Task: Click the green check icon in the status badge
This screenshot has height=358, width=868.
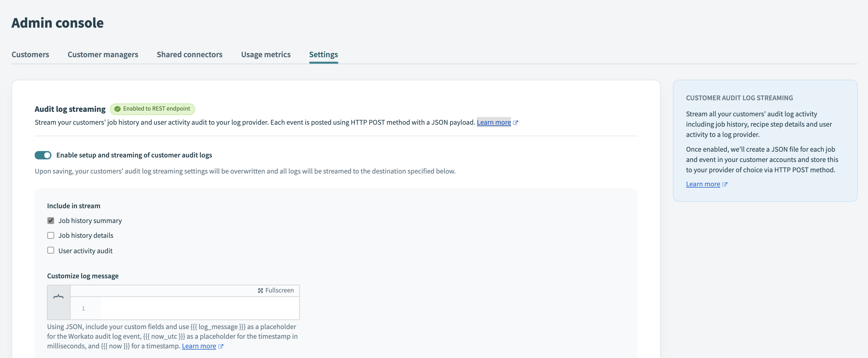Action: pyautogui.click(x=117, y=109)
